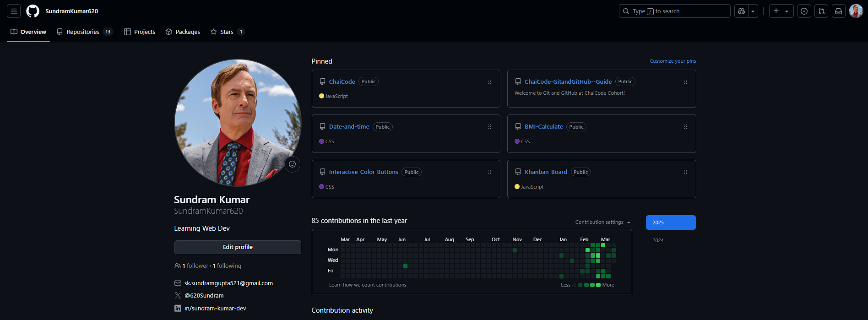Viewport: 868px width, 320px height.
Task: Switch to the Stars tab
Action: pos(227,32)
